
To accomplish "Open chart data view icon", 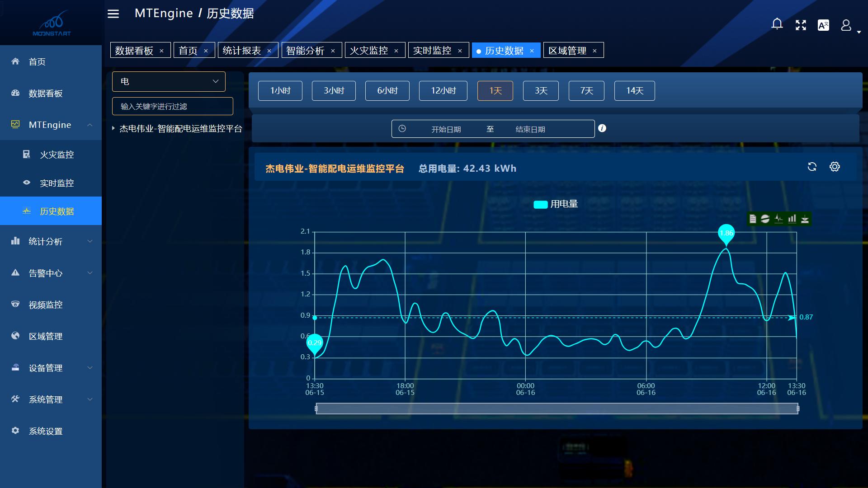I will (x=752, y=219).
